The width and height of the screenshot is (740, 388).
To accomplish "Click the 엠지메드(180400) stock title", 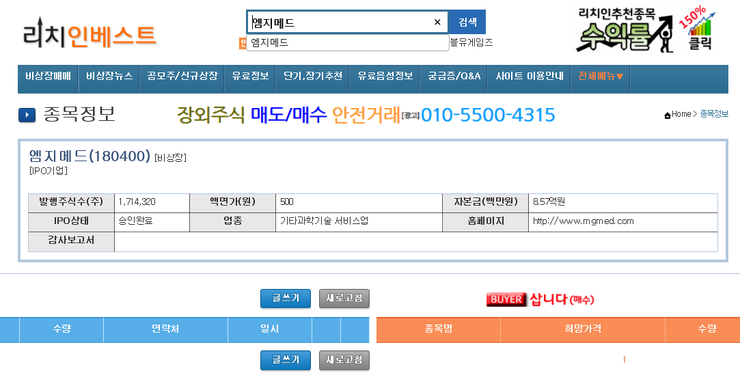I will 90,156.
